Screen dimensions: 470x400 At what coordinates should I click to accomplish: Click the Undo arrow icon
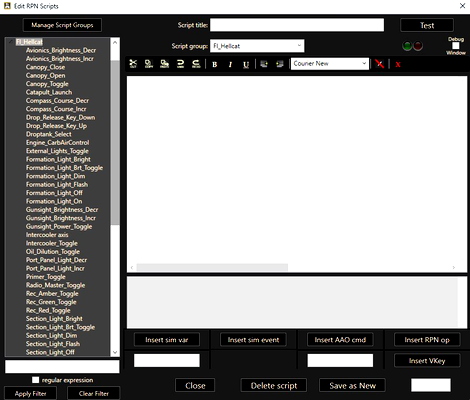pyautogui.click(x=180, y=64)
